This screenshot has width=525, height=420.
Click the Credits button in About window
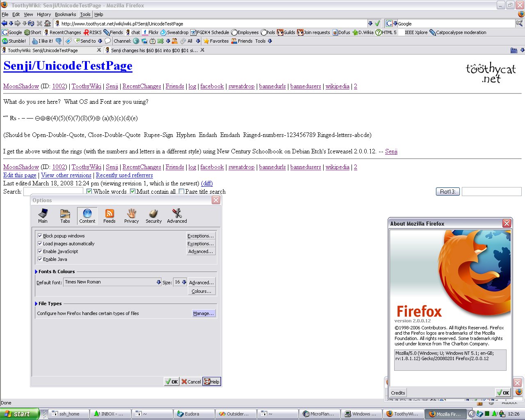[x=398, y=393]
